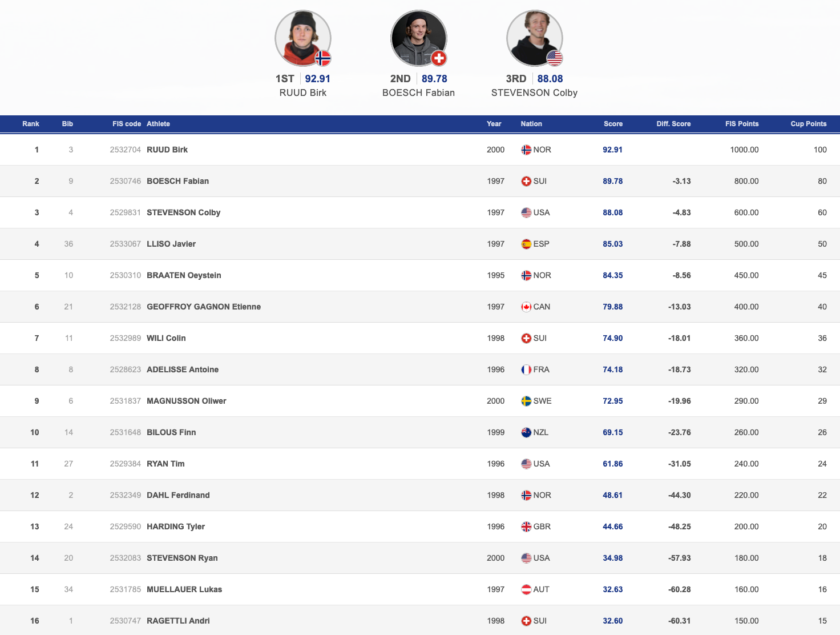Click the France flag icon beside FRA

526,370
